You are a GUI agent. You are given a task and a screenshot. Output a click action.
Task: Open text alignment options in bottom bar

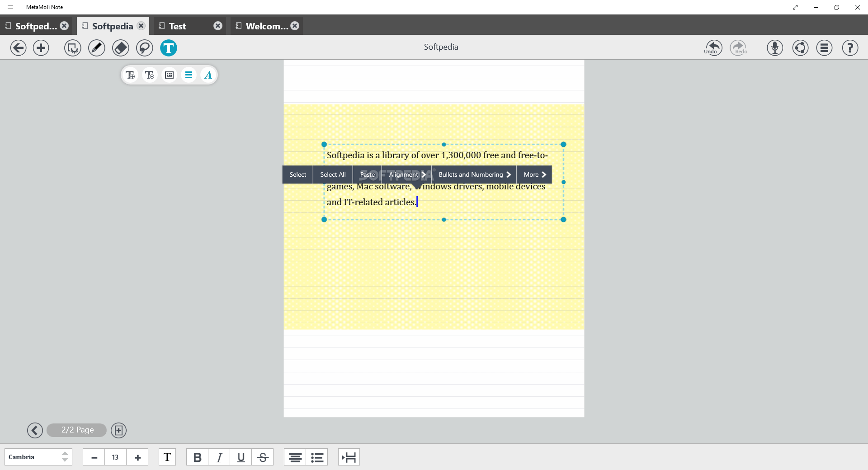[x=295, y=457]
